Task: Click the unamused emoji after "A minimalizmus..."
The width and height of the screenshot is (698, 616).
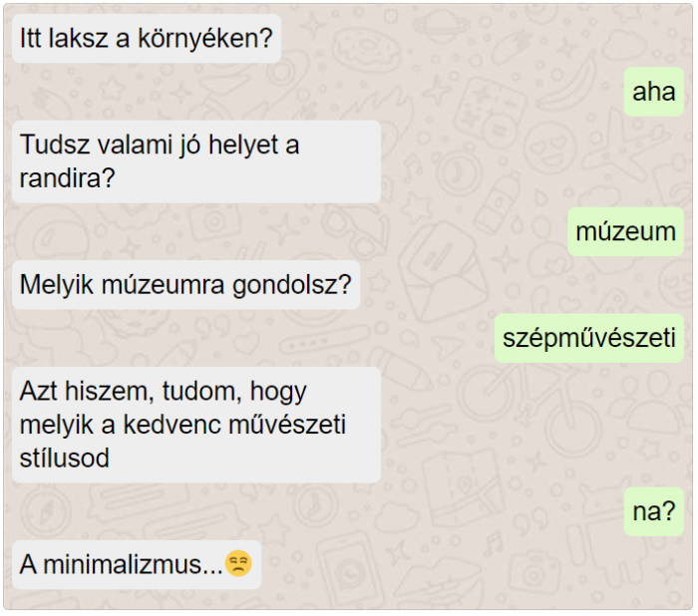Action: click(238, 563)
